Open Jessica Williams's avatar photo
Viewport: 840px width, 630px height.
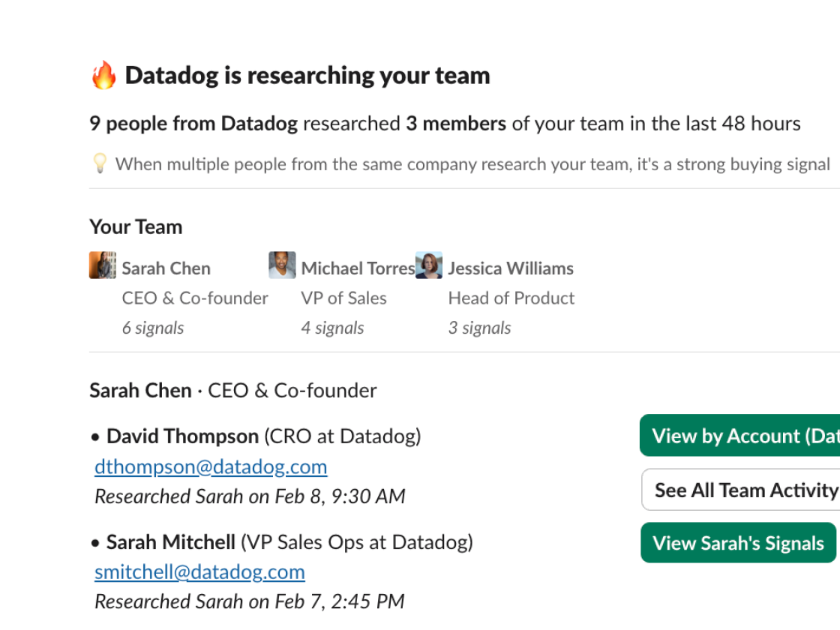pyautogui.click(x=429, y=265)
